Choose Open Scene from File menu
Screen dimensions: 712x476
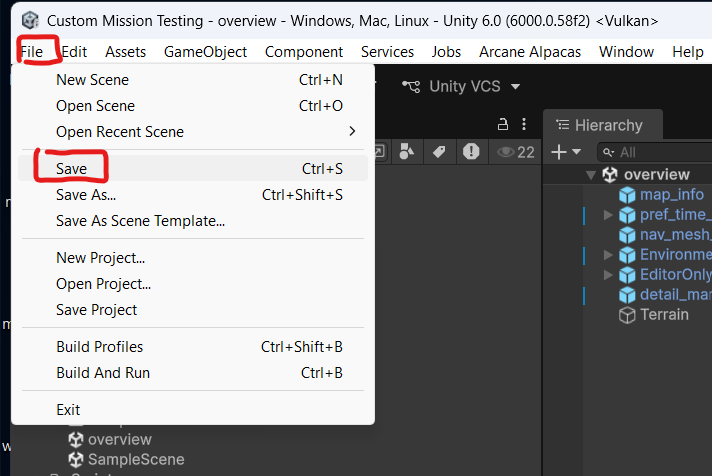tap(193, 106)
